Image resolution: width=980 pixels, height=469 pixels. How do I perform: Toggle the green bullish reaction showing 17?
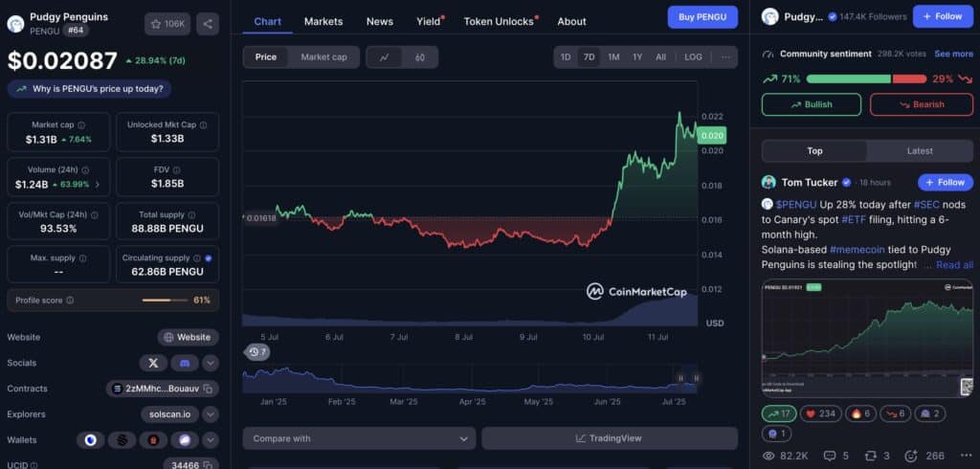point(779,414)
